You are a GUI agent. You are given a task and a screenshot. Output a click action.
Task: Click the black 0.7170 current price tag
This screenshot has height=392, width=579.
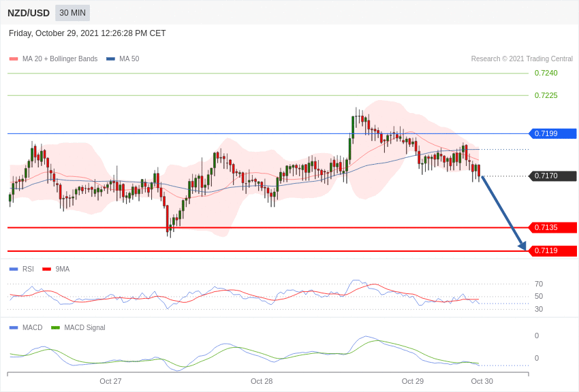(x=553, y=176)
